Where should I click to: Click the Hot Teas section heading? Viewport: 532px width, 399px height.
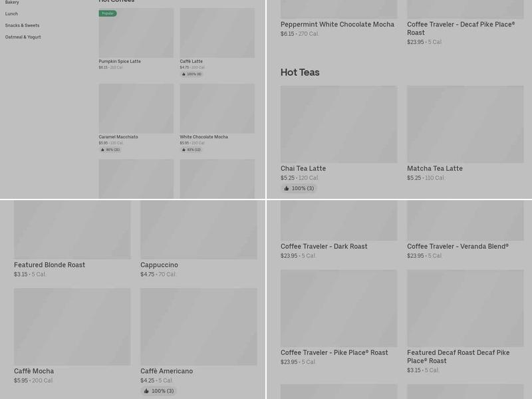click(300, 72)
